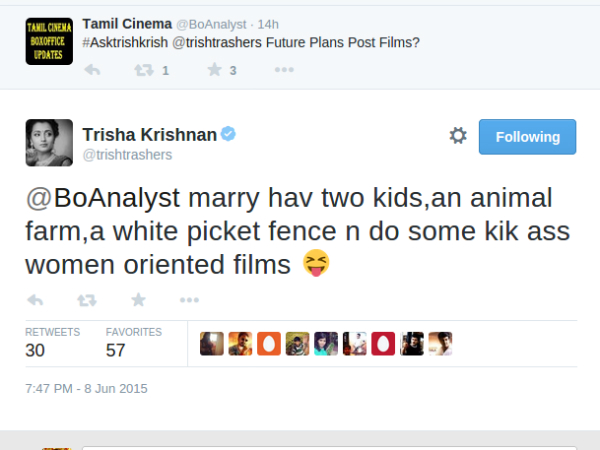Retweet Trisha Krishnan's reply
Image resolution: width=600 pixels, height=450 pixels.
click(87, 299)
